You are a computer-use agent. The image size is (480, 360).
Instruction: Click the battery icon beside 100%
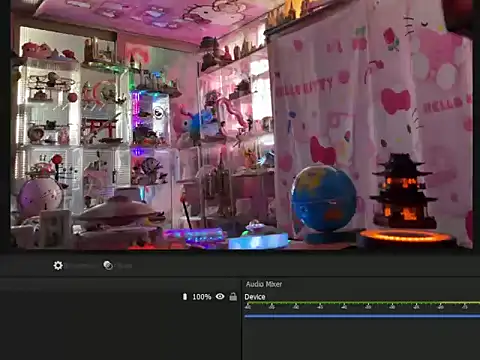click(185, 296)
